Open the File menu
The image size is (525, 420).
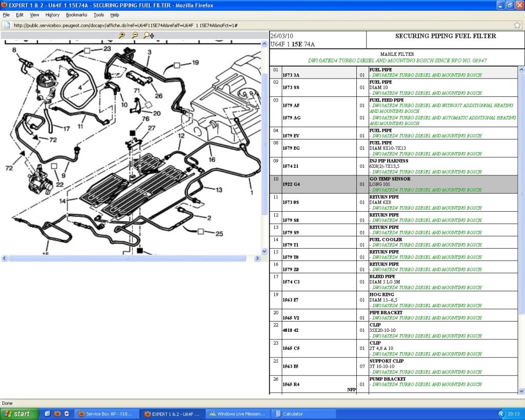(6, 15)
